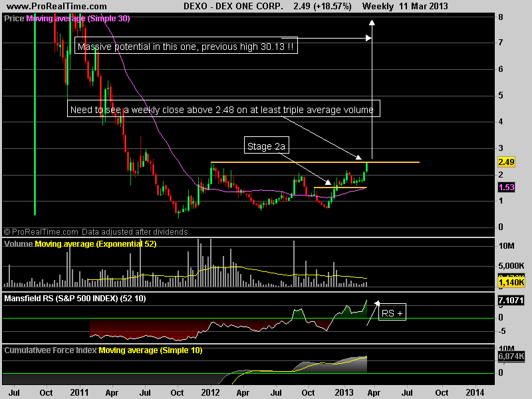Click the price axis label 8

tap(501, 17)
